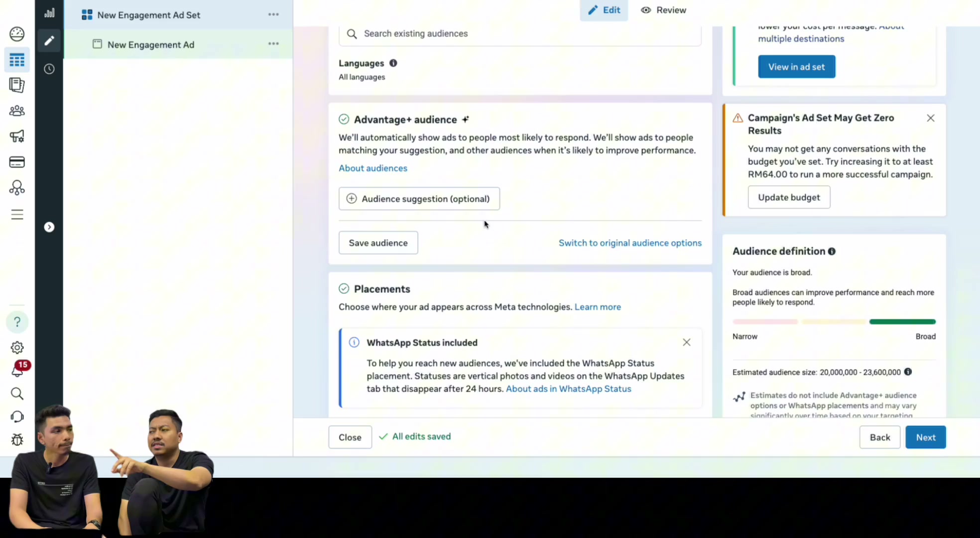This screenshot has width=980, height=538.
Task: Click the View in ad set button
Action: pyautogui.click(x=797, y=67)
